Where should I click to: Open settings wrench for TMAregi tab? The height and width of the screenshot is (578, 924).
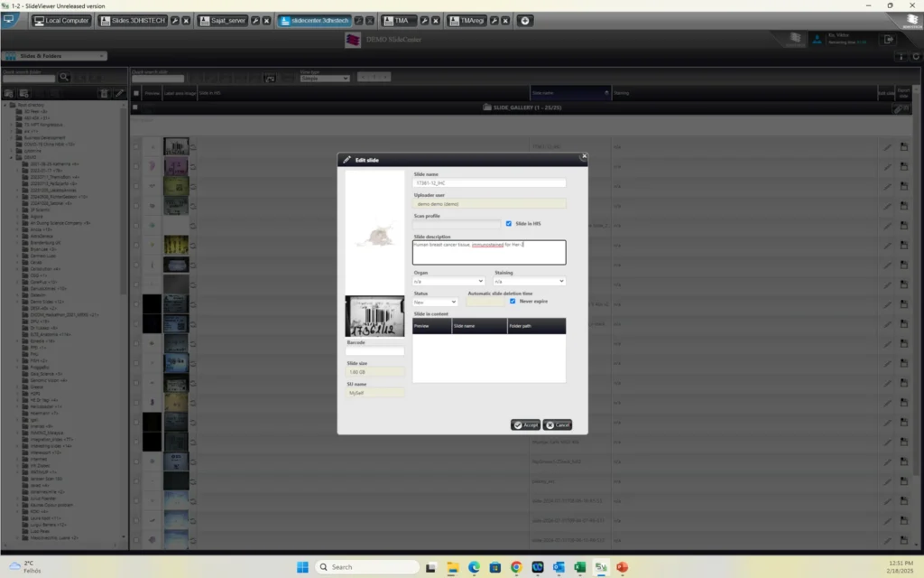[x=494, y=21]
